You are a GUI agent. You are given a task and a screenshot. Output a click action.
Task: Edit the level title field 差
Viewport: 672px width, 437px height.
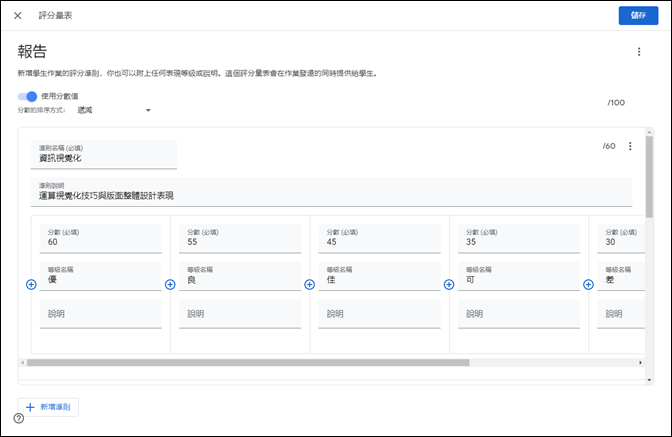point(621,276)
